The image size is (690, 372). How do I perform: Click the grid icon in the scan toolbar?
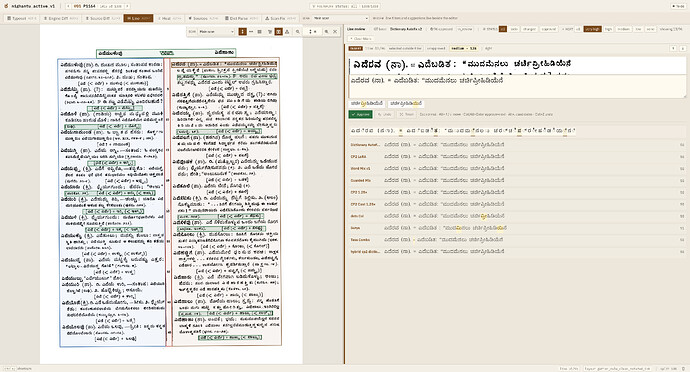(260, 32)
